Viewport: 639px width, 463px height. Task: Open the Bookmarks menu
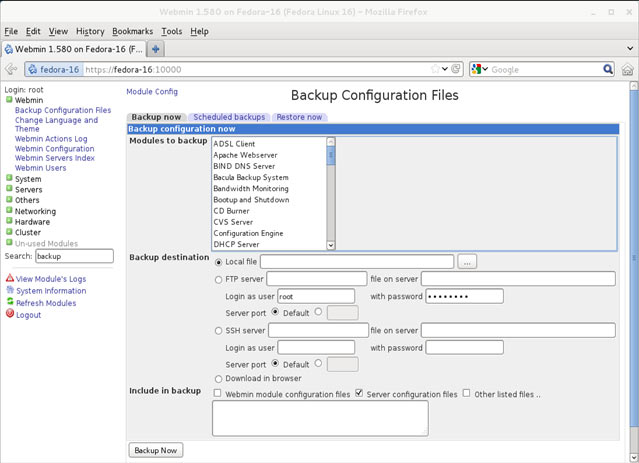coord(132,31)
